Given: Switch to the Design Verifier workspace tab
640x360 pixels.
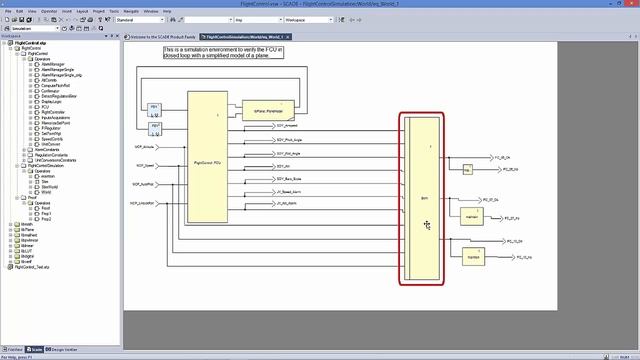Looking at the screenshot, I should [61, 350].
